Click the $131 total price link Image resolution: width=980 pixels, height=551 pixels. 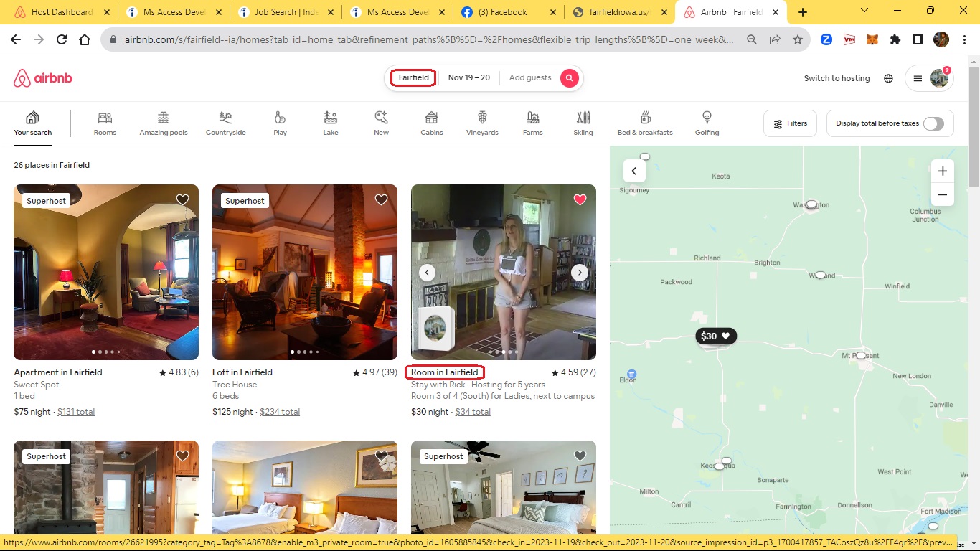click(76, 412)
